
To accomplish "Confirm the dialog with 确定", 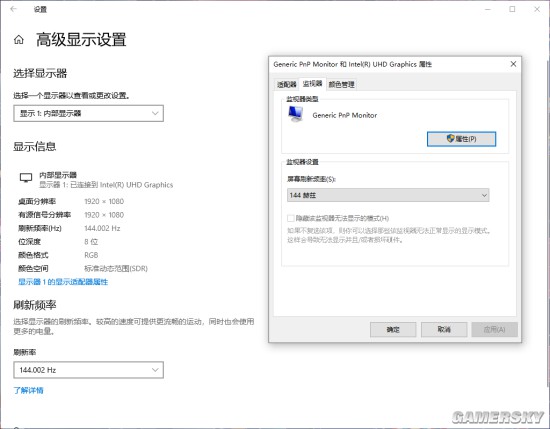I will pos(393,329).
